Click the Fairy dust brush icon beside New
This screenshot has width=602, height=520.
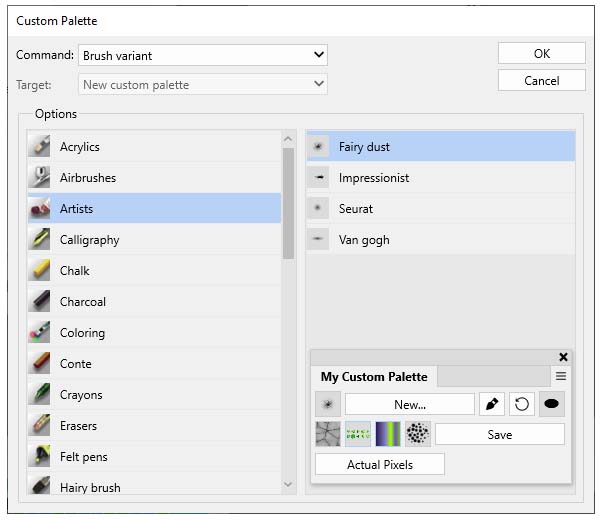pyautogui.click(x=328, y=404)
